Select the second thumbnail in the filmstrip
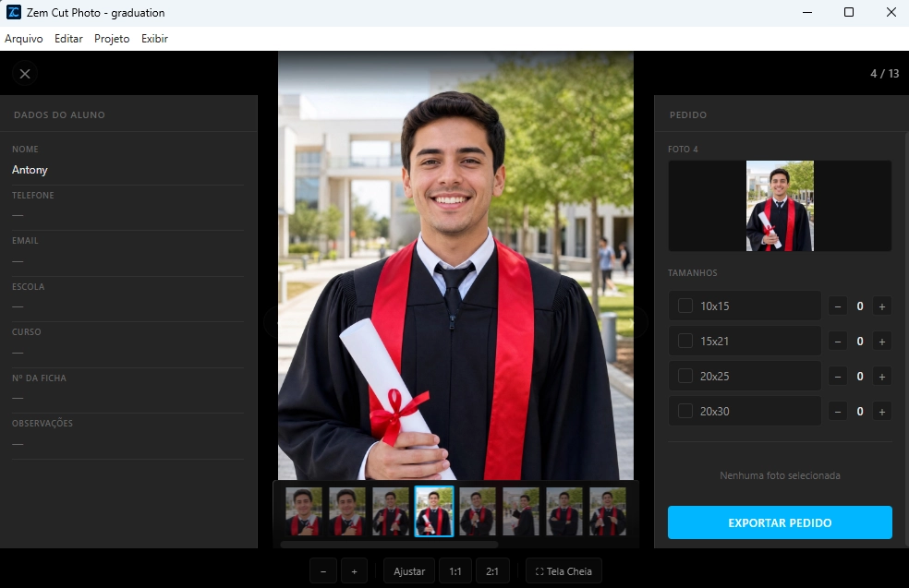This screenshot has width=909, height=588. click(x=347, y=511)
